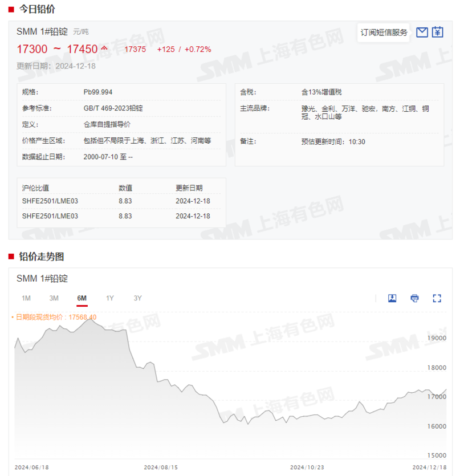Open the email subscription envelope icon
The height and width of the screenshot is (476, 456).
tap(422, 32)
